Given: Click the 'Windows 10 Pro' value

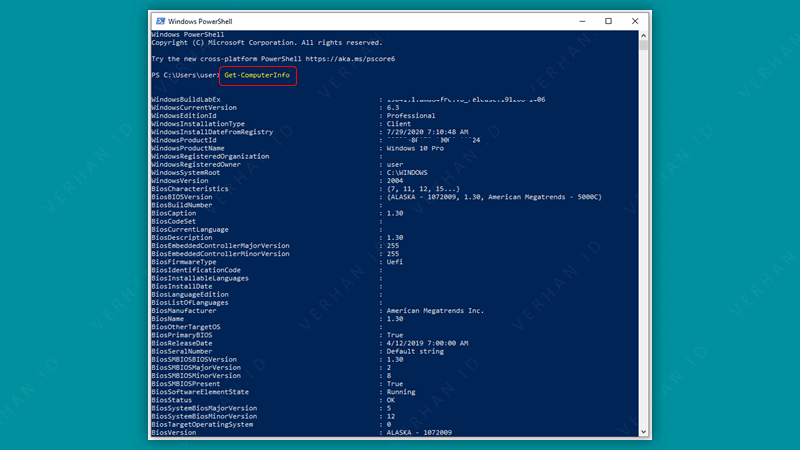Looking at the screenshot, I should tap(415, 148).
